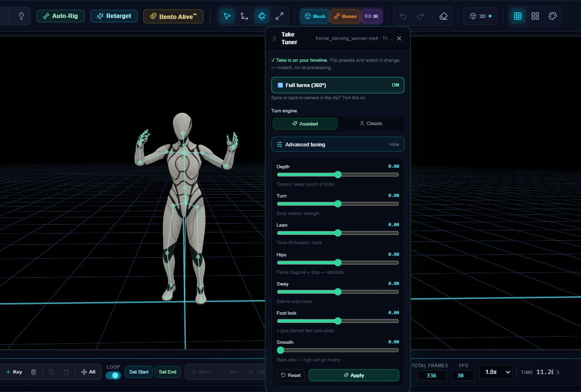The width and height of the screenshot is (581, 392).
Task: Edit the FPS field 30
Action: pos(463,375)
